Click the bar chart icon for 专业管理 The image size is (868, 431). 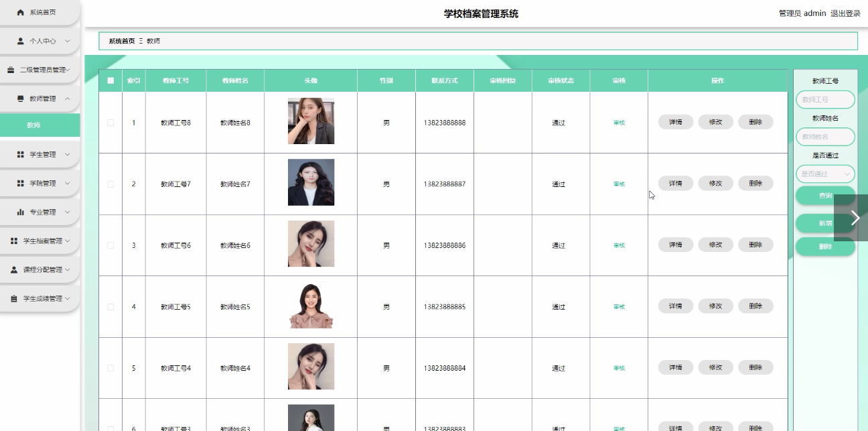21,212
